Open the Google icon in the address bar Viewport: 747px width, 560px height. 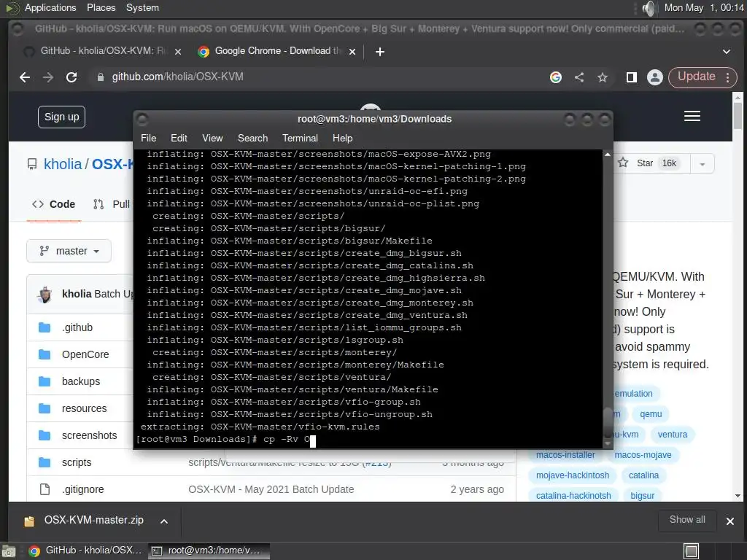(x=555, y=77)
